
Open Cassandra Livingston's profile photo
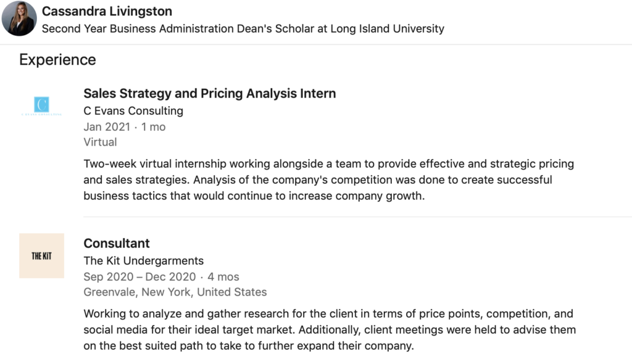pos(19,19)
